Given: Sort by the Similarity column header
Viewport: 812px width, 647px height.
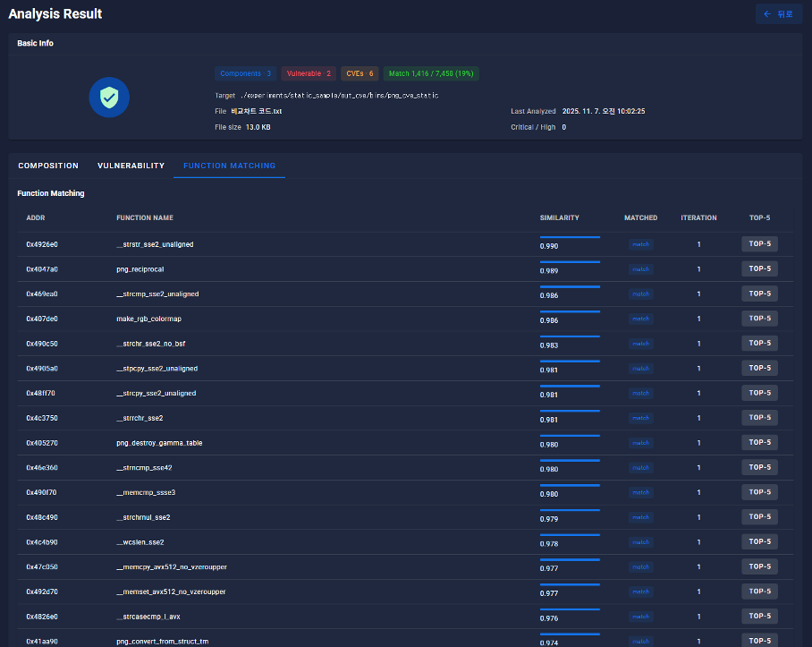Looking at the screenshot, I should tap(559, 217).
